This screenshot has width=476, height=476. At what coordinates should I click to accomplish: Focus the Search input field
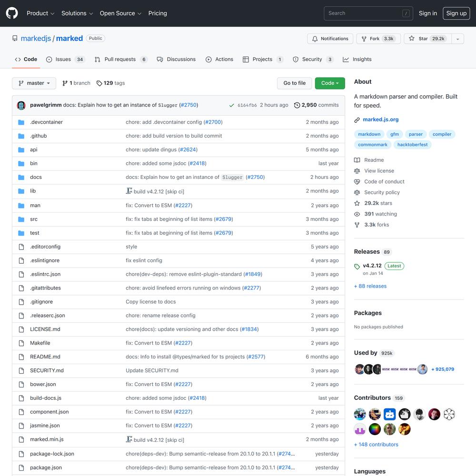click(368, 13)
